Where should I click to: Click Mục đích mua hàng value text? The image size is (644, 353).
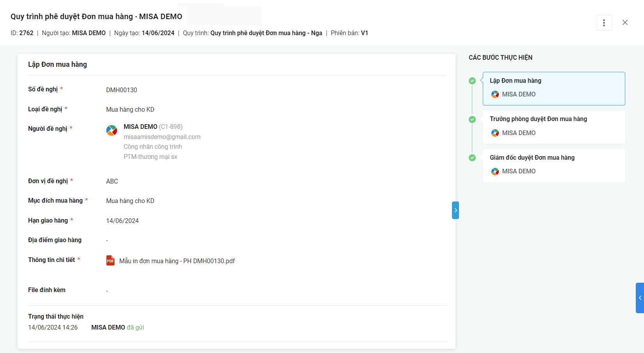click(x=130, y=201)
